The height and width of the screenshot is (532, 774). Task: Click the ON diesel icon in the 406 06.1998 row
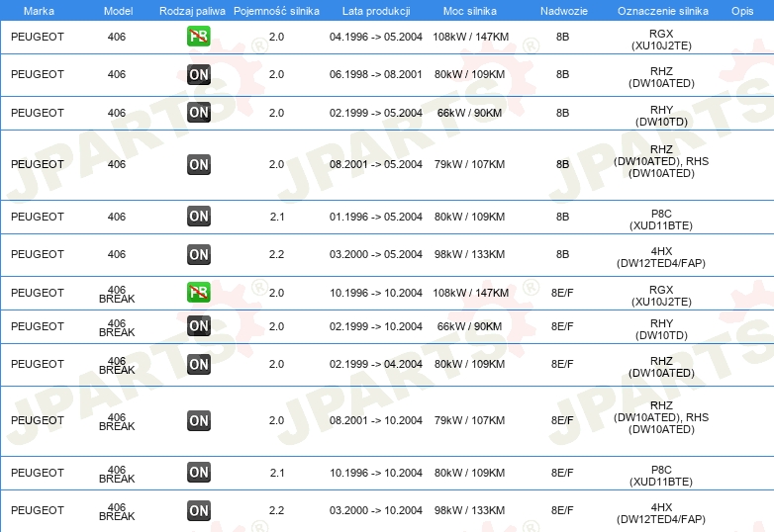click(x=198, y=74)
